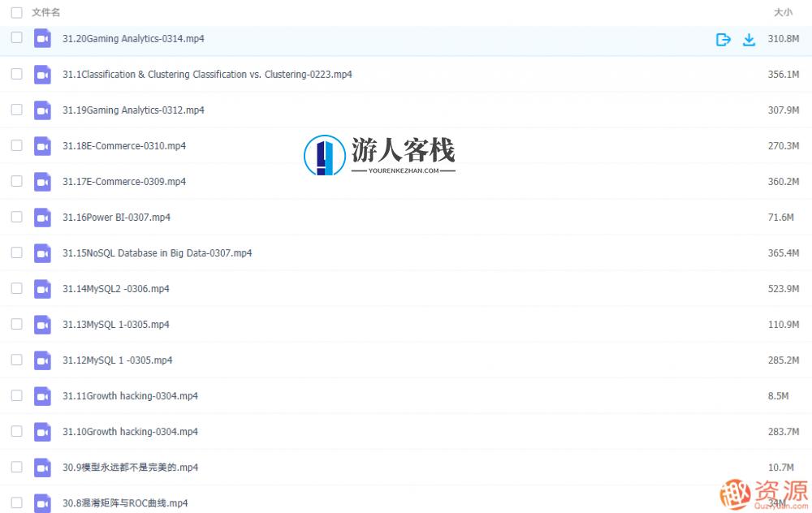
Task: Click the 大小 column header to sort
Action: click(x=783, y=12)
